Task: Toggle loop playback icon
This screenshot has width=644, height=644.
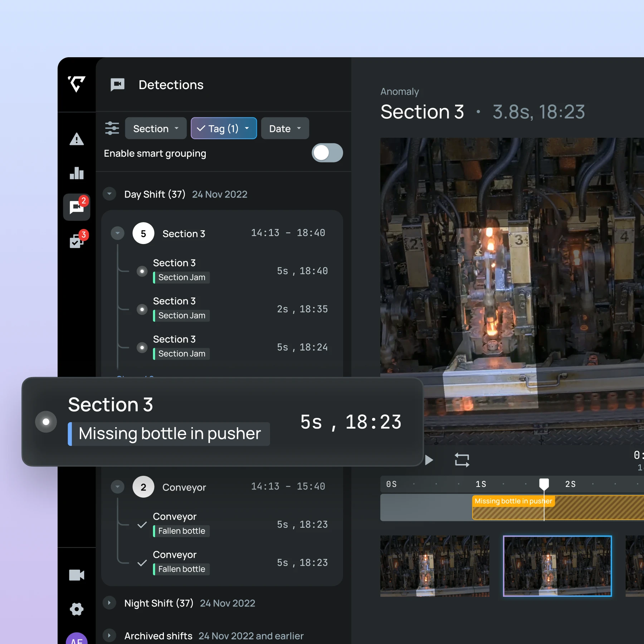Action: (462, 460)
